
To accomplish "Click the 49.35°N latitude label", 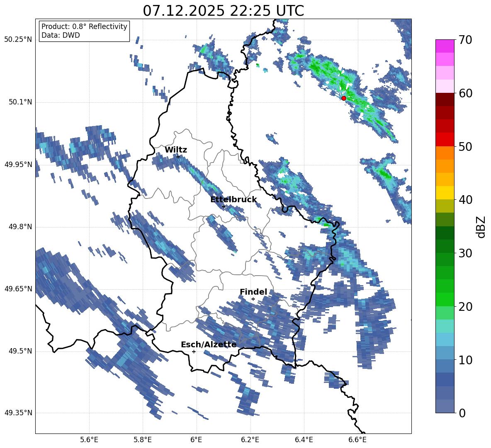I will pyautogui.click(x=18, y=413).
